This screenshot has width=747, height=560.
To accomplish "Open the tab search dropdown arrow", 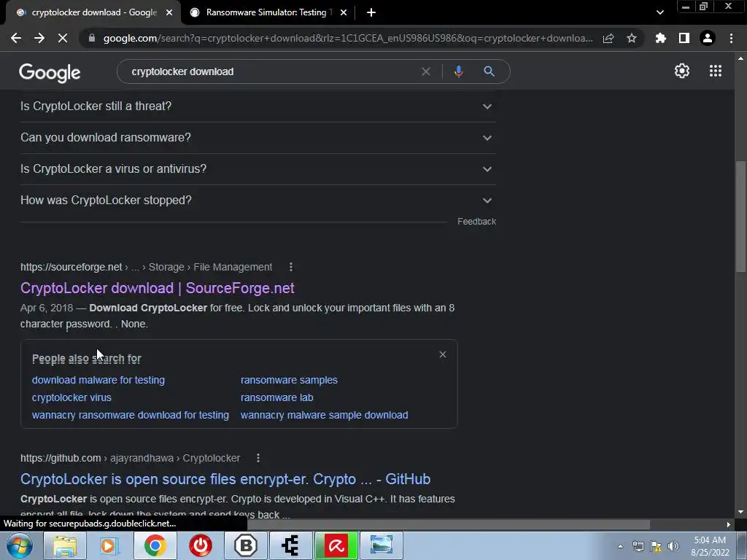I will tap(659, 13).
